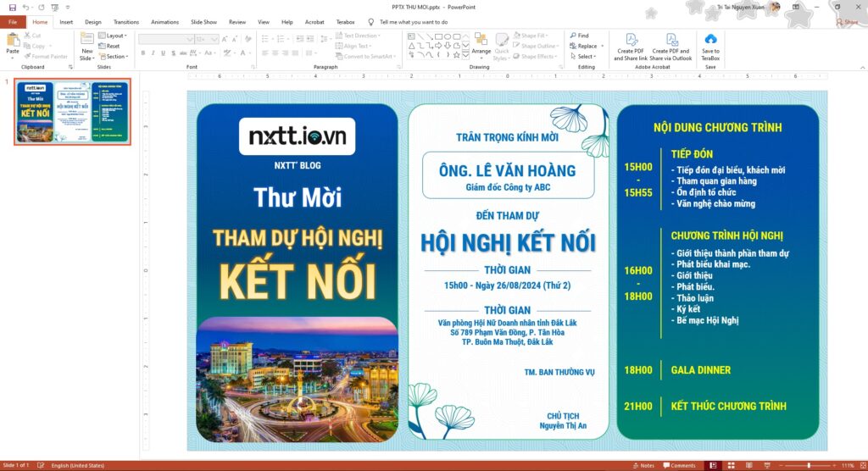Open the font name combo box
Screen dimensions: 868x471
click(x=166, y=39)
